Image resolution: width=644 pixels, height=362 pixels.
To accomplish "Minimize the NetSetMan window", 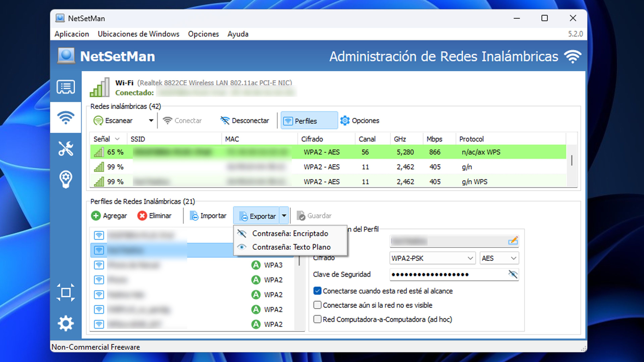I will click(517, 18).
